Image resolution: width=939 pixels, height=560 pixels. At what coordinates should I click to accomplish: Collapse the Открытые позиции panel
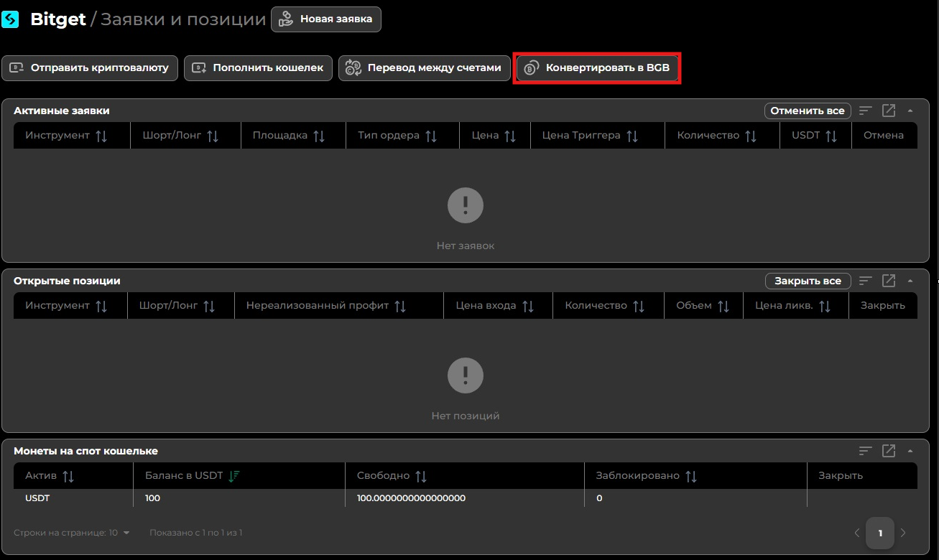(910, 281)
